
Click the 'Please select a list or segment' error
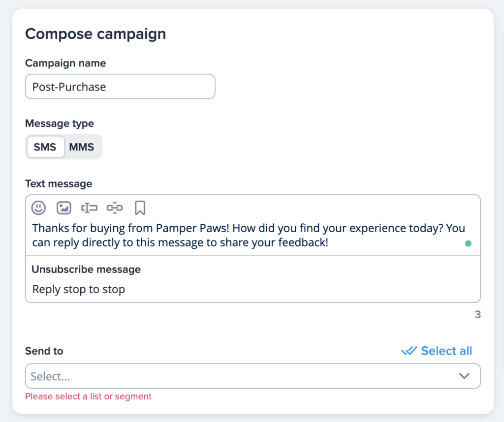(x=88, y=396)
